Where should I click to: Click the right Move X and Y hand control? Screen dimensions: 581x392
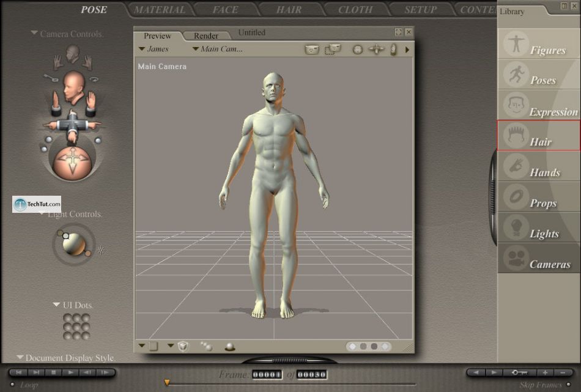click(x=91, y=105)
